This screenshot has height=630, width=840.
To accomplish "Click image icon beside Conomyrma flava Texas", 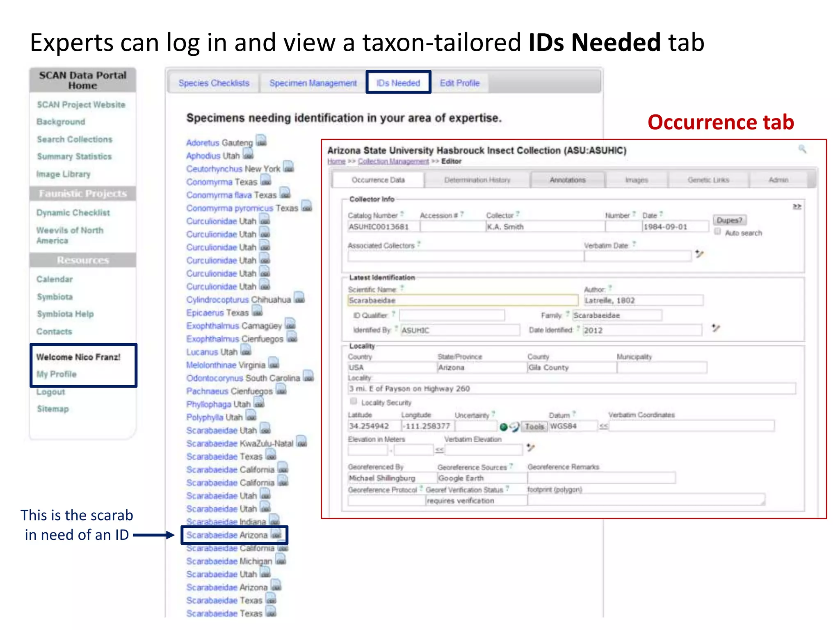I will 285,193.
